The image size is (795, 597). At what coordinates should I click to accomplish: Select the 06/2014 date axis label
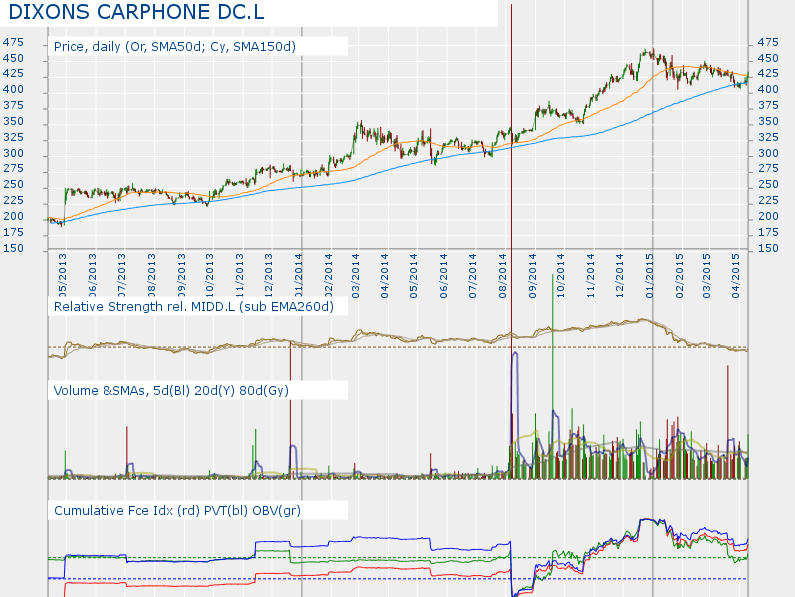coord(444,276)
